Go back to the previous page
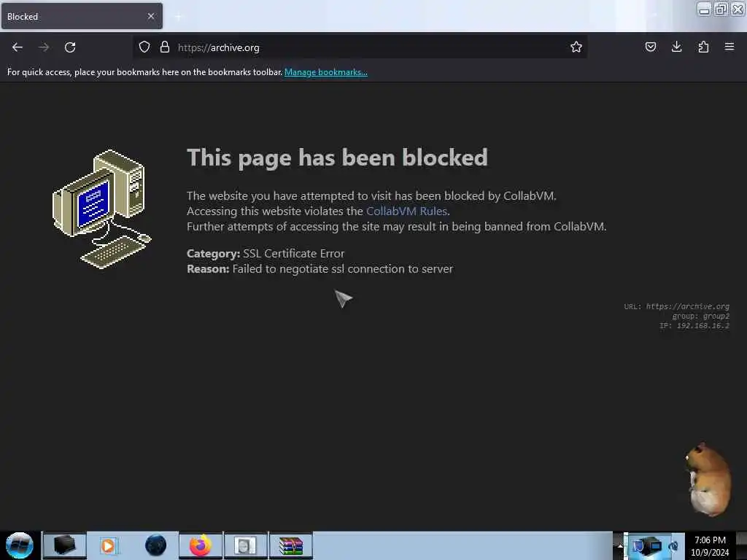 [18, 47]
